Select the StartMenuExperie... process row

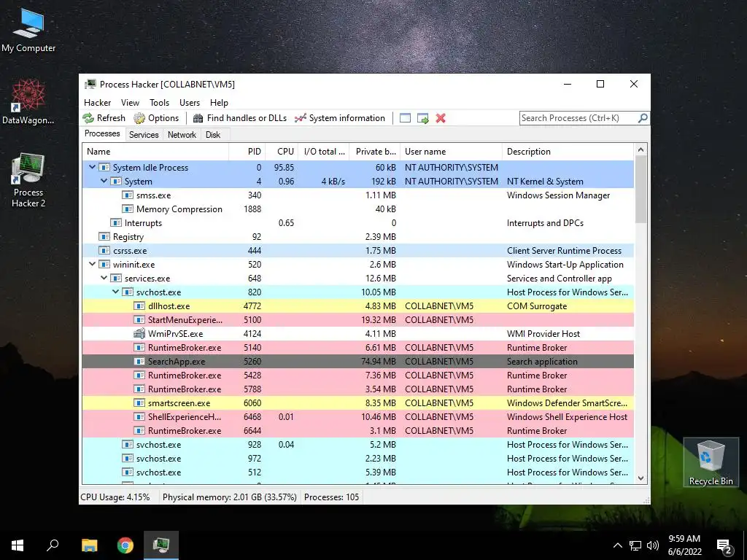coord(357,320)
